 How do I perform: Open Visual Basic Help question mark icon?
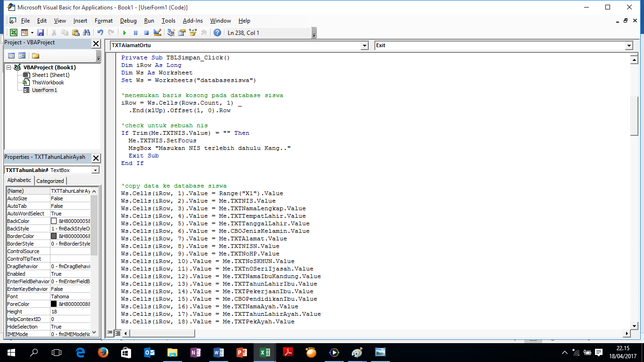(217, 33)
